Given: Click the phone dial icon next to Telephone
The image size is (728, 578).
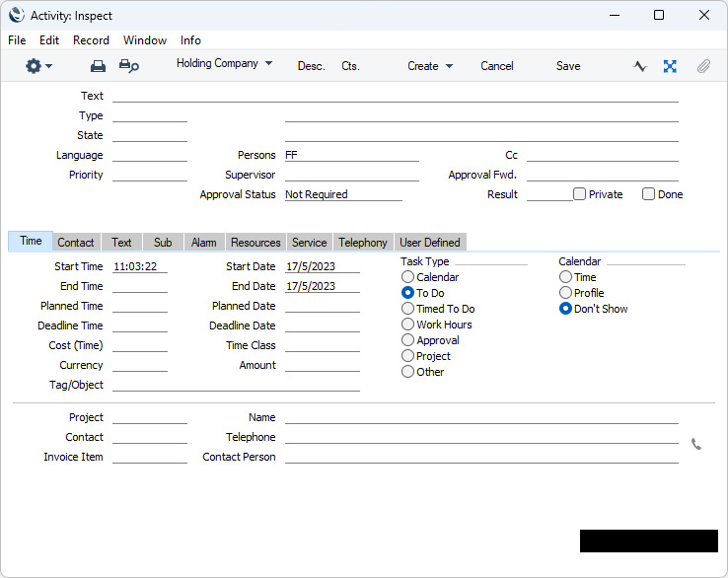Looking at the screenshot, I should click(696, 444).
